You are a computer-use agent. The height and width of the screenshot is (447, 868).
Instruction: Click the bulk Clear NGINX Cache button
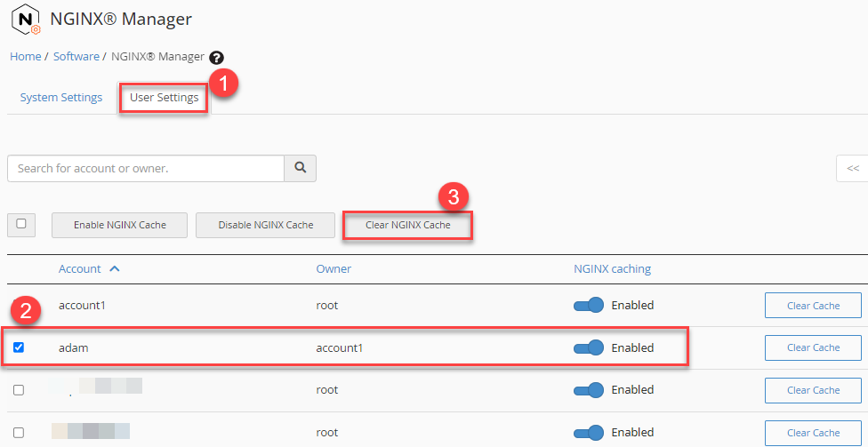407,226
